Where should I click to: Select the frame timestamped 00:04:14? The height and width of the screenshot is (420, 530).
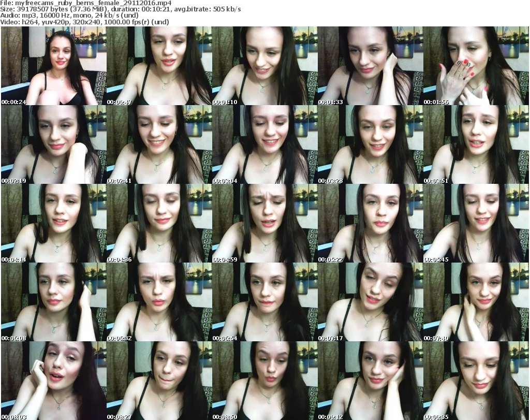pyautogui.click(x=53, y=223)
